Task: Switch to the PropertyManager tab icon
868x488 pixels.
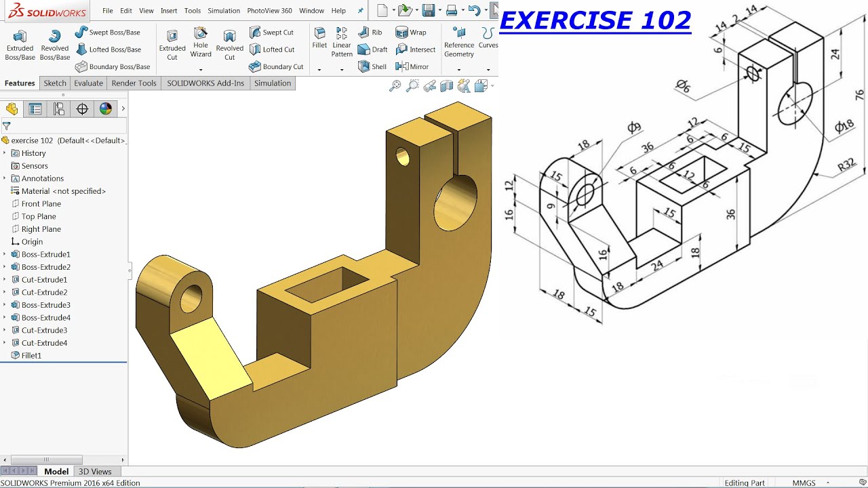Action: 35,109
